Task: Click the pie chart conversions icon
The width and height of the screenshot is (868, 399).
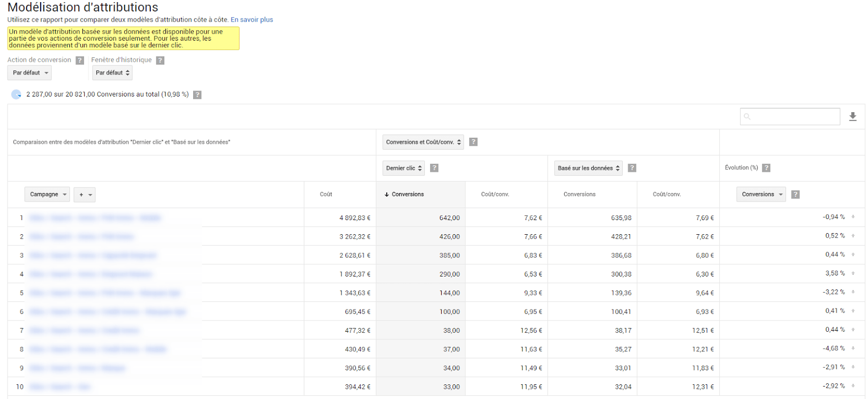Action: click(x=16, y=94)
